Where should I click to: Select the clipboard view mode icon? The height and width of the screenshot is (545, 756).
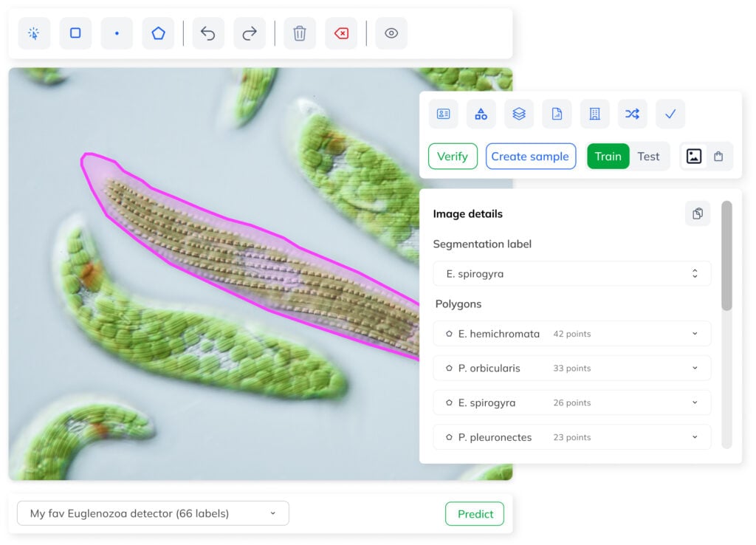(x=718, y=157)
